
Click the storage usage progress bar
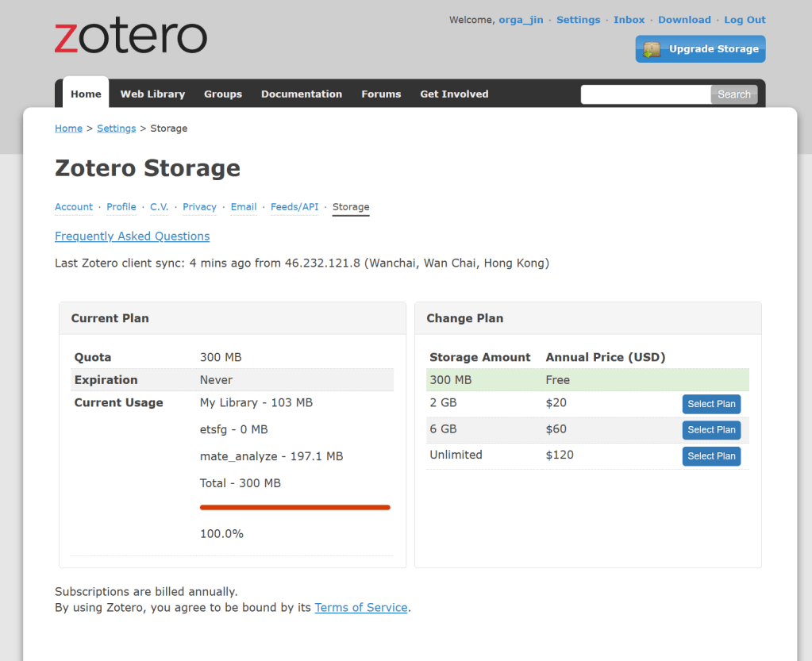294,507
